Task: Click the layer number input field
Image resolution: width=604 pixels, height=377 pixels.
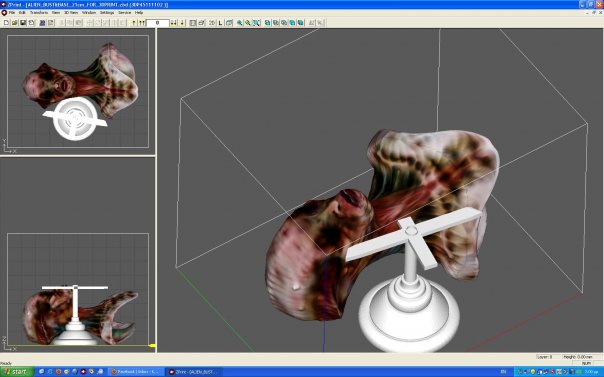Action: click(x=158, y=23)
